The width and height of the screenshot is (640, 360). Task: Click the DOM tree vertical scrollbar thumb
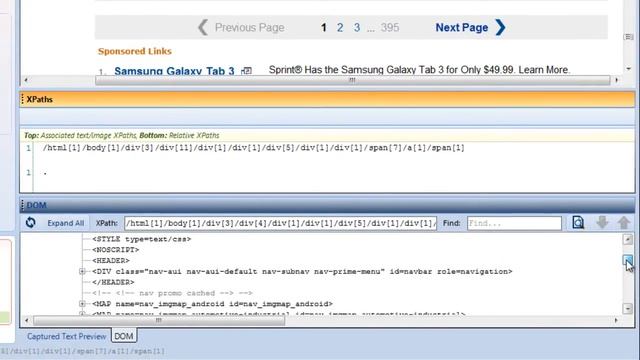628,260
